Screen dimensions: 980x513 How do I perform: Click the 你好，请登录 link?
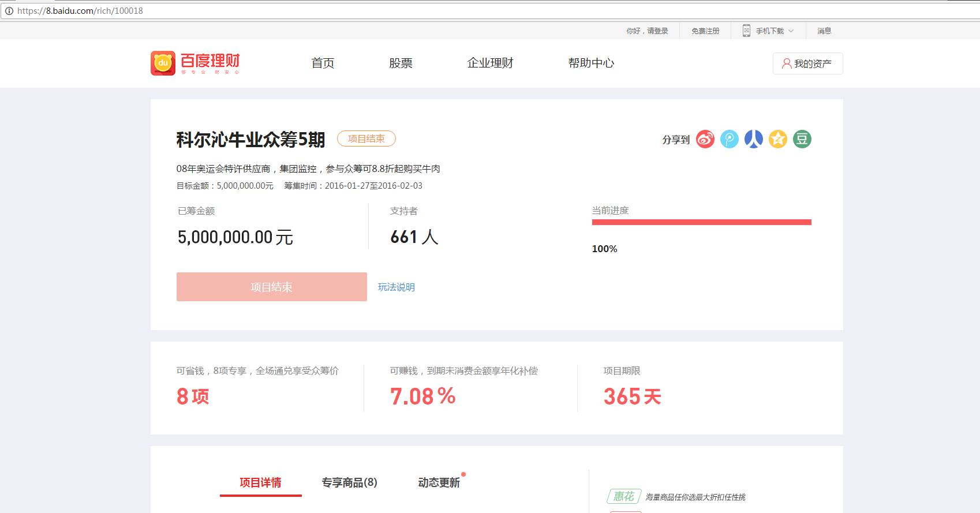pos(647,31)
